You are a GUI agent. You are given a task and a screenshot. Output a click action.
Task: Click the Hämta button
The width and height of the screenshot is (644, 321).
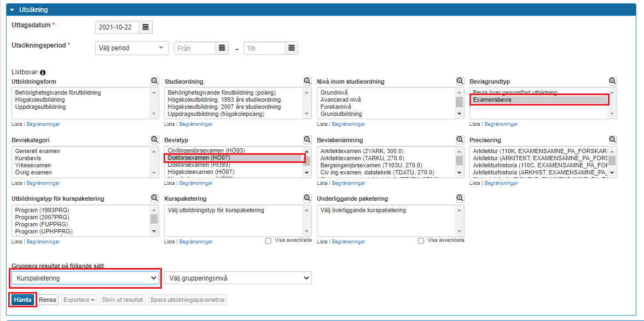point(22,300)
